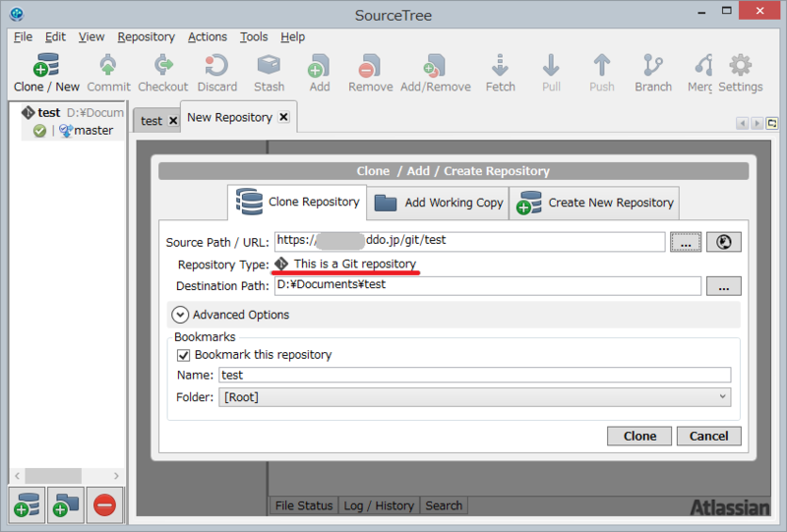Click the bookmark Name field

click(475, 375)
